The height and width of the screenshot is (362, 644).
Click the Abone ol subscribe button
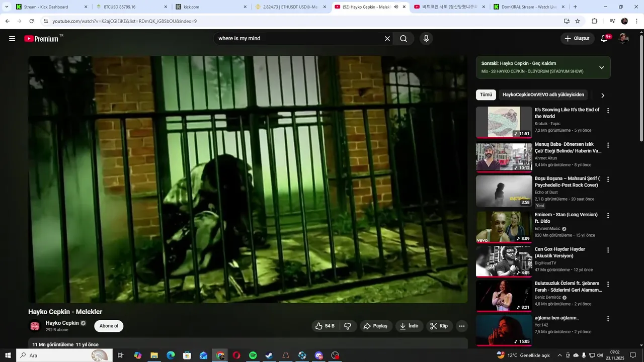(109, 326)
